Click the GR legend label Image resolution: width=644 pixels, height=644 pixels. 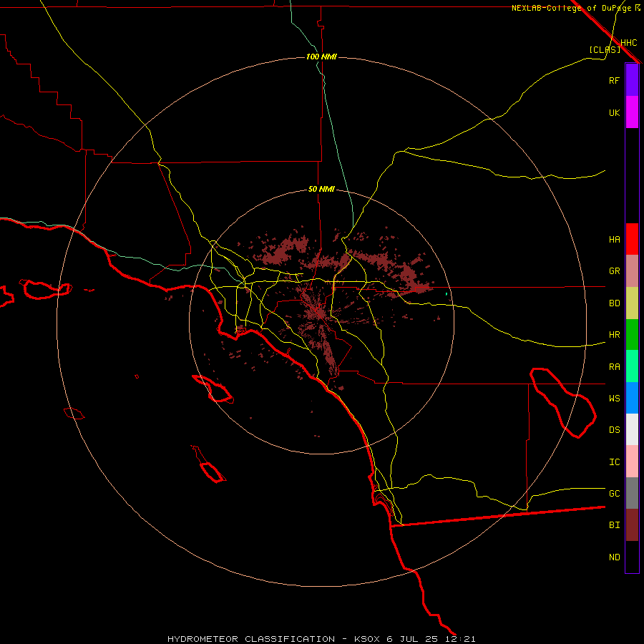614,271
